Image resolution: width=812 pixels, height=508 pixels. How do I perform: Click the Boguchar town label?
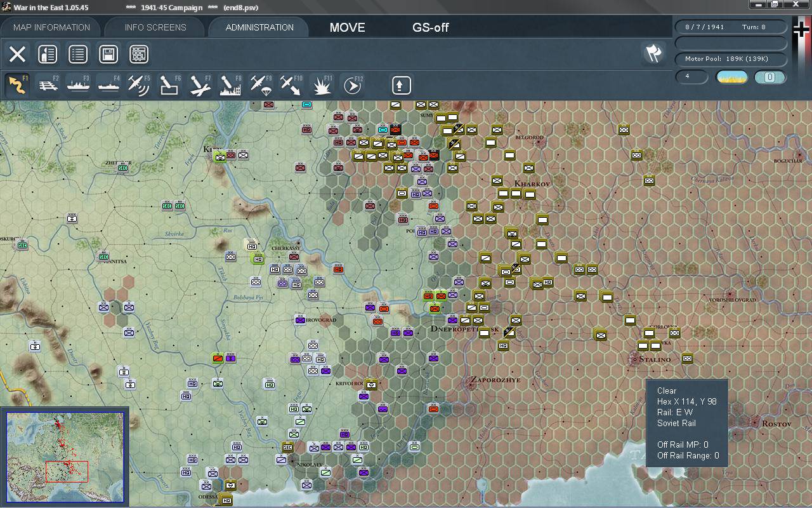click(788, 161)
